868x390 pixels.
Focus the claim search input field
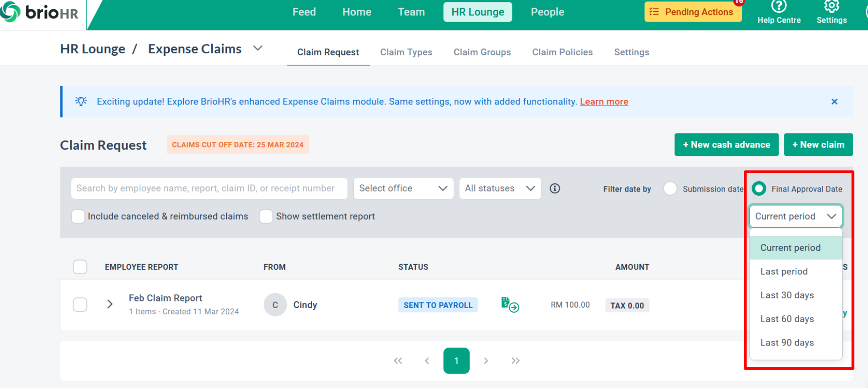click(x=209, y=188)
